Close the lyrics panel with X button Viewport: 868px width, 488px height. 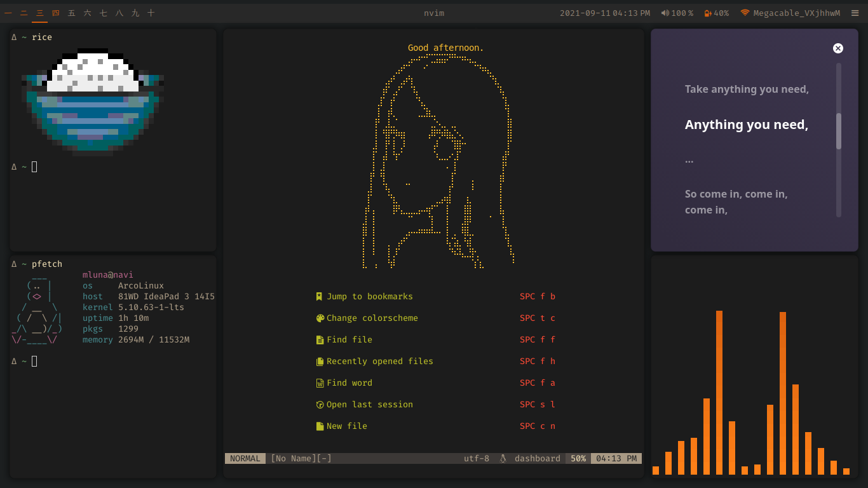point(837,48)
